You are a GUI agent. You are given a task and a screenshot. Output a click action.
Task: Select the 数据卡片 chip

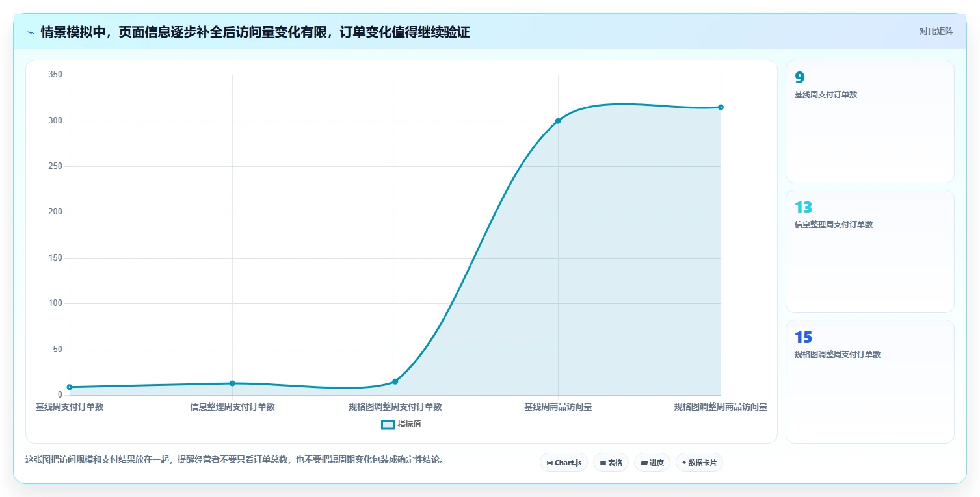(x=699, y=463)
